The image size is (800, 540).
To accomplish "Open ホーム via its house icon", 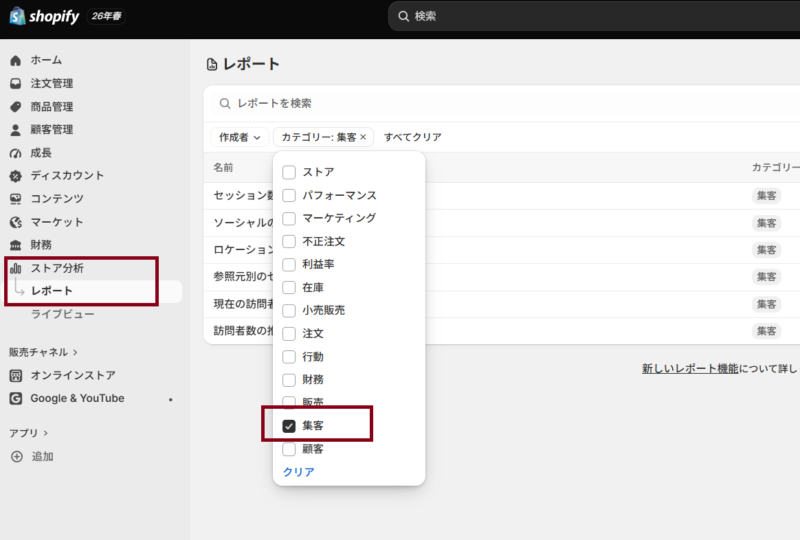I will (x=16, y=60).
